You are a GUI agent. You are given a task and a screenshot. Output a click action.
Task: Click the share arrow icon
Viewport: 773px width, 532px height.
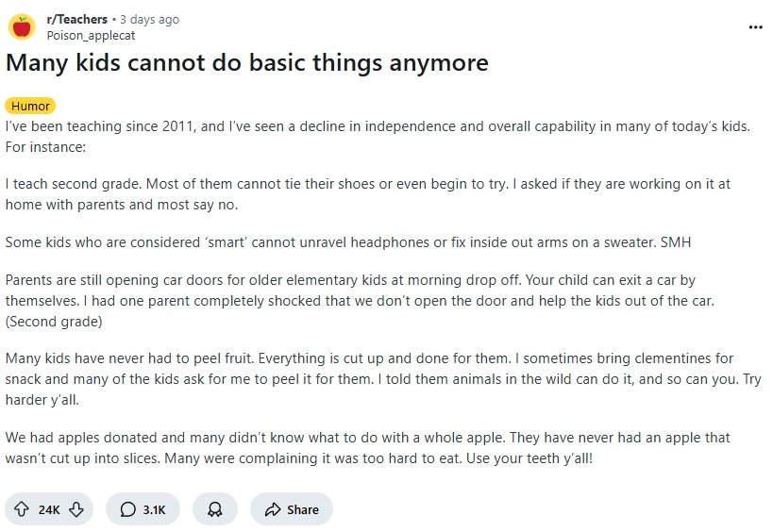tap(273, 509)
